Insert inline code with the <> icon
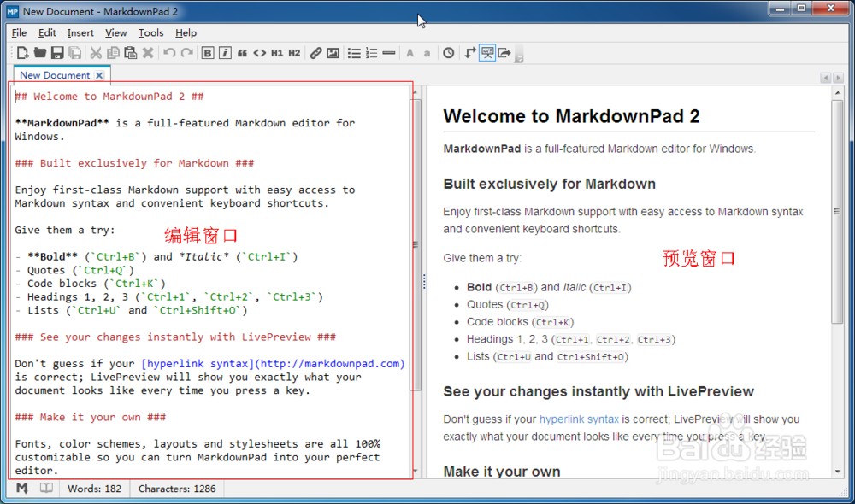Image resolution: width=855 pixels, height=504 pixels. click(262, 52)
